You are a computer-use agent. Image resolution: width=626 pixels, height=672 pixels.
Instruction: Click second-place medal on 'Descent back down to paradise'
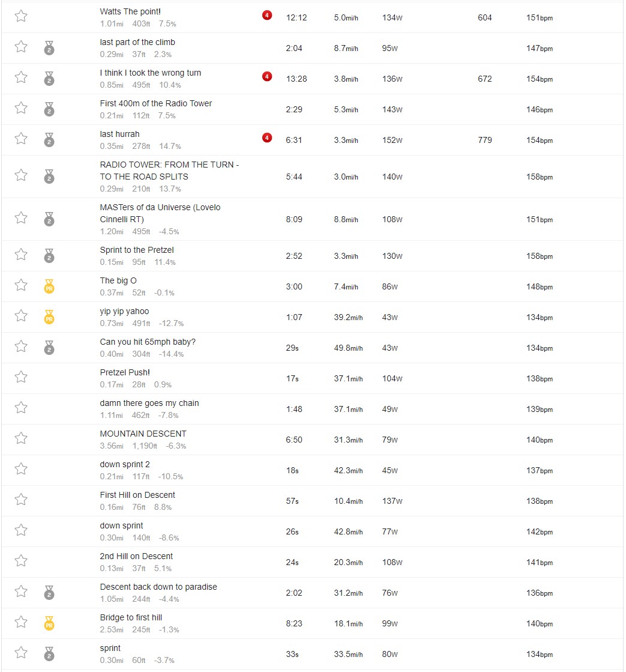[49, 593]
